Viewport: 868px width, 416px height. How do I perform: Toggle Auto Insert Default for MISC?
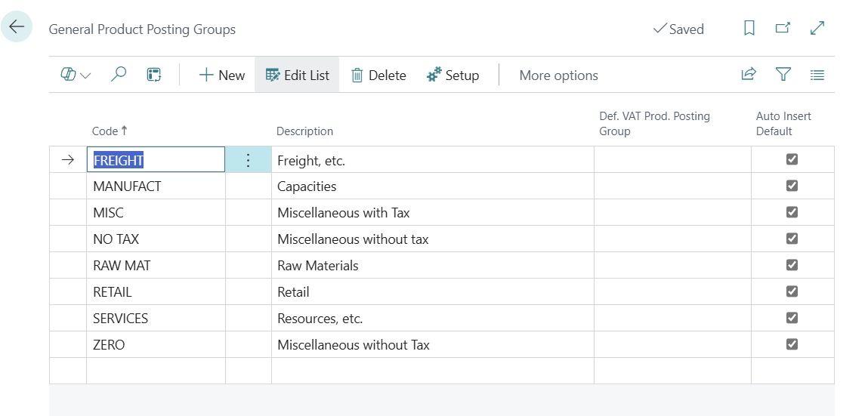click(x=792, y=212)
